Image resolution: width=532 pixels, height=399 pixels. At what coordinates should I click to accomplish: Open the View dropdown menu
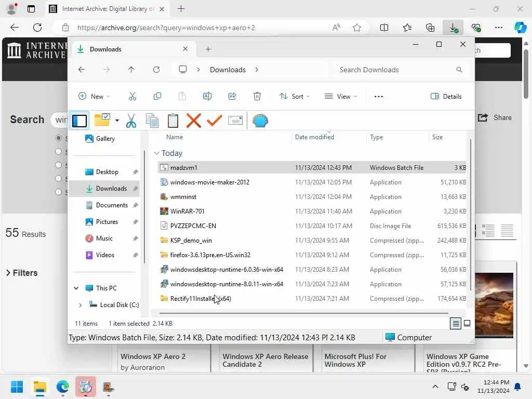[341, 96]
